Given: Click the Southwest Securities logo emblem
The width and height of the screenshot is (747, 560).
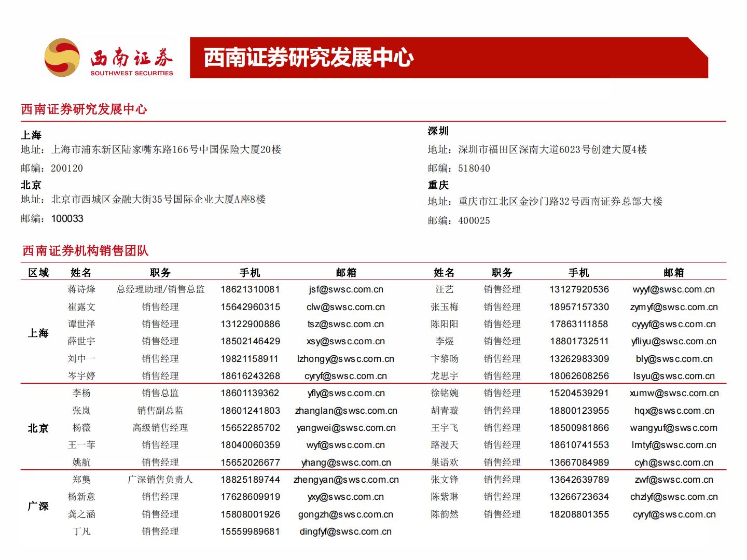Looking at the screenshot, I should pyautogui.click(x=62, y=58).
